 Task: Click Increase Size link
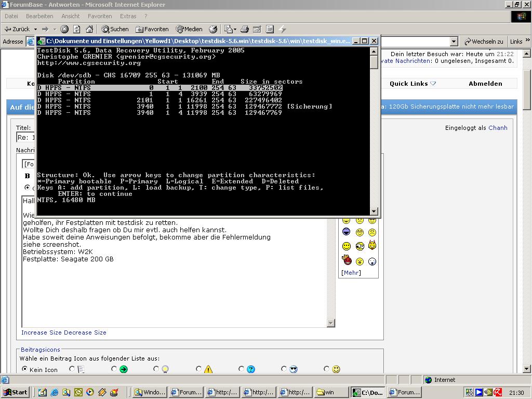pyautogui.click(x=42, y=332)
